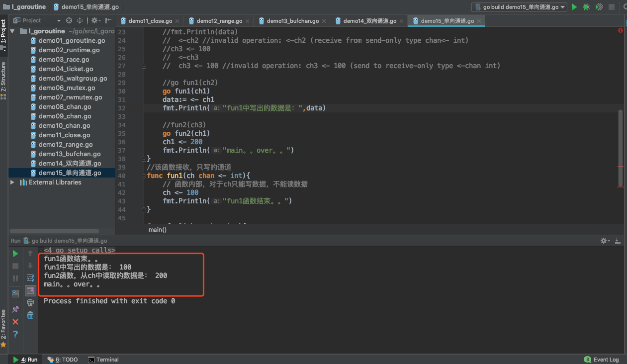Image resolution: width=627 pixels, height=364 pixels.
Task: Expand the External Libraries tree node
Action: (x=12, y=182)
